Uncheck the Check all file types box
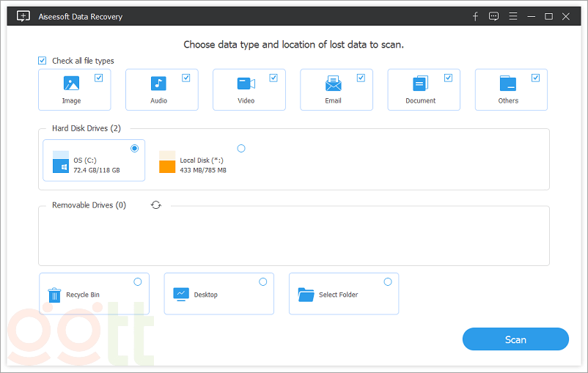The width and height of the screenshot is (588, 373). [x=43, y=61]
